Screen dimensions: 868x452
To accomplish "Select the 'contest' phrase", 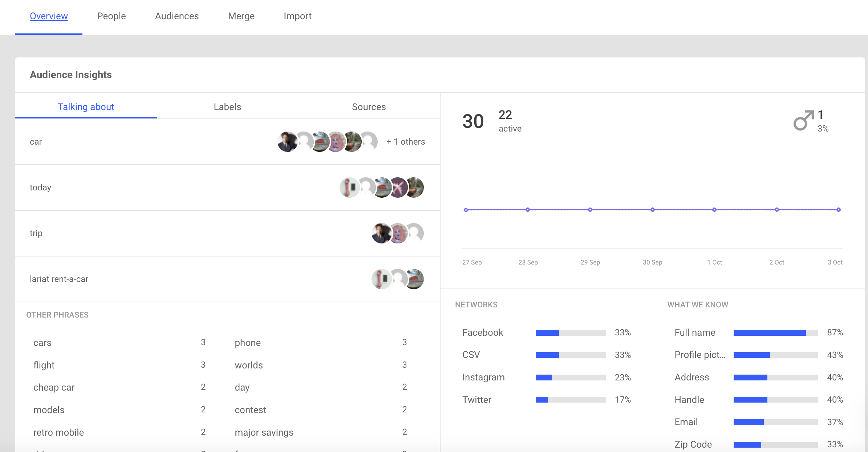I will pyautogui.click(x=251, y=410).
